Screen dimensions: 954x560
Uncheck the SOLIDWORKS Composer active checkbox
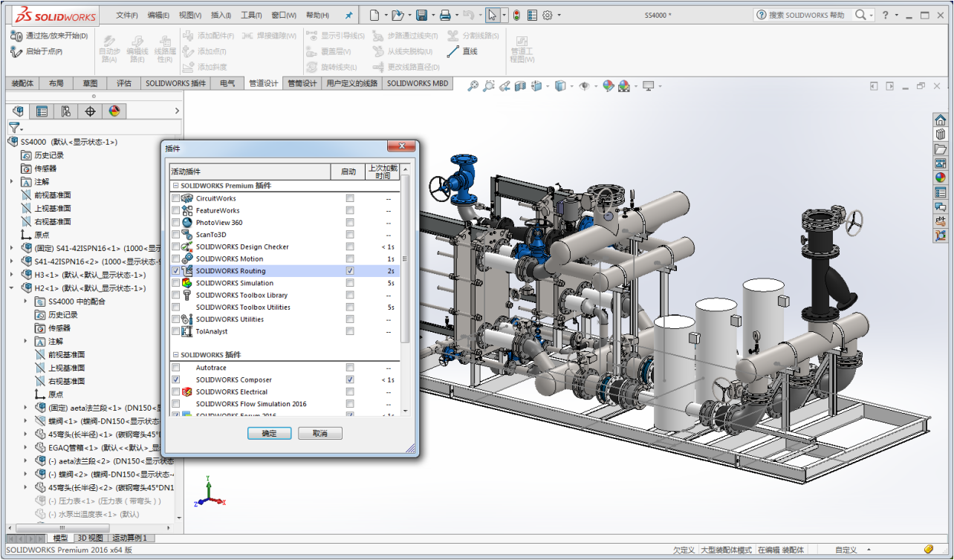(175, 380)
